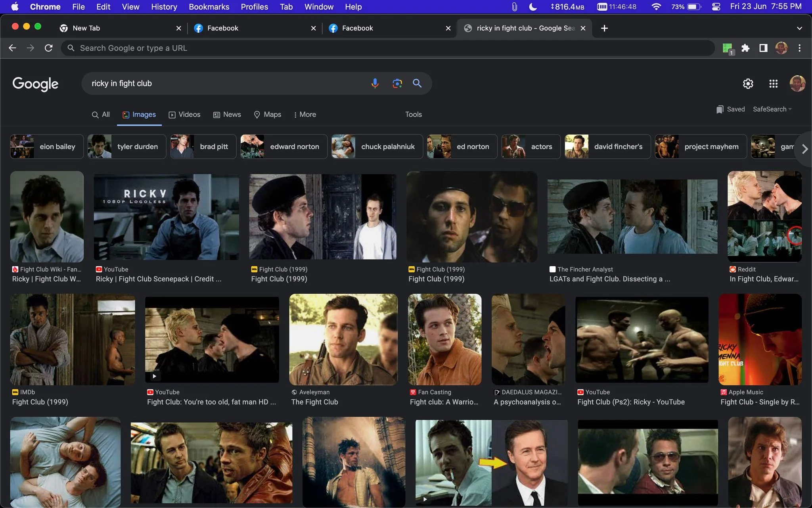Screen dimensions: 812x508
Task: Select the tyler durden suggestion chip
Action: (127, 146)
